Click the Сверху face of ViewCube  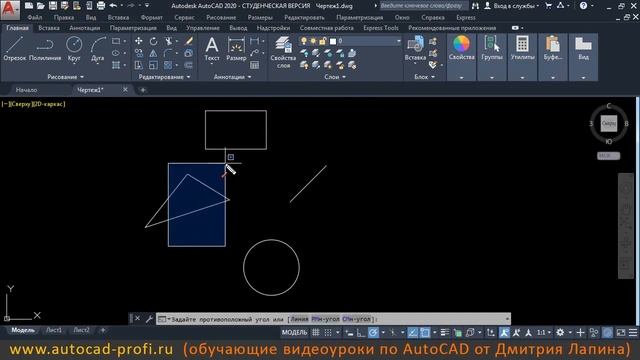[x=609, y=123]
